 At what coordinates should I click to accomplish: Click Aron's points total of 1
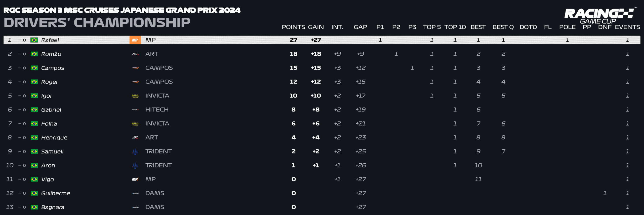[293, 165]
